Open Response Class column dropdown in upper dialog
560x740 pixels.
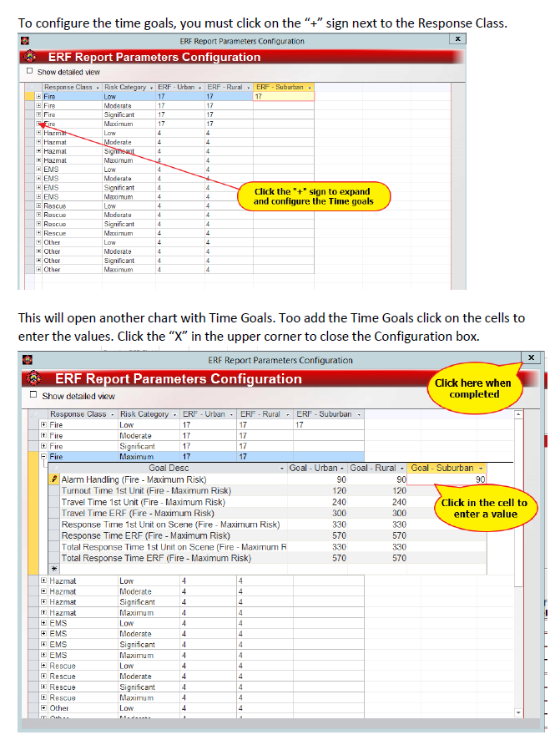98,88
